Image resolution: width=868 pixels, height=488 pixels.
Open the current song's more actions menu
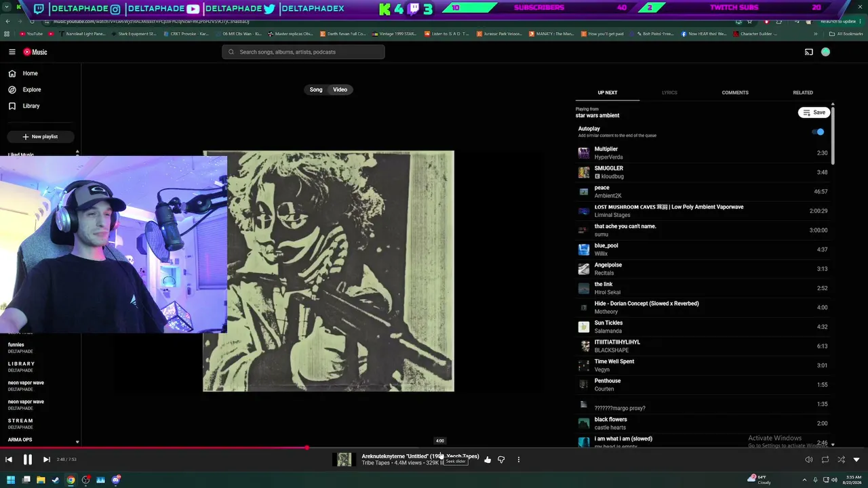coord(519,460)
